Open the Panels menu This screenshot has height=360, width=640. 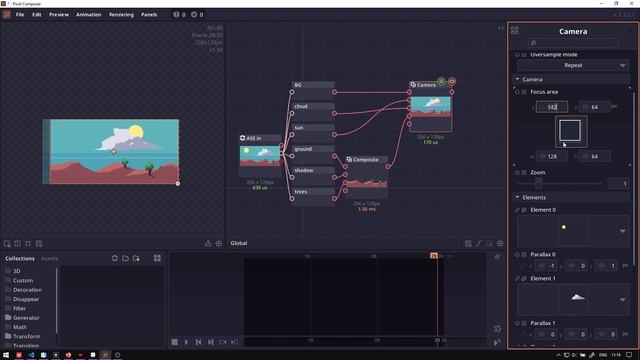149,15
